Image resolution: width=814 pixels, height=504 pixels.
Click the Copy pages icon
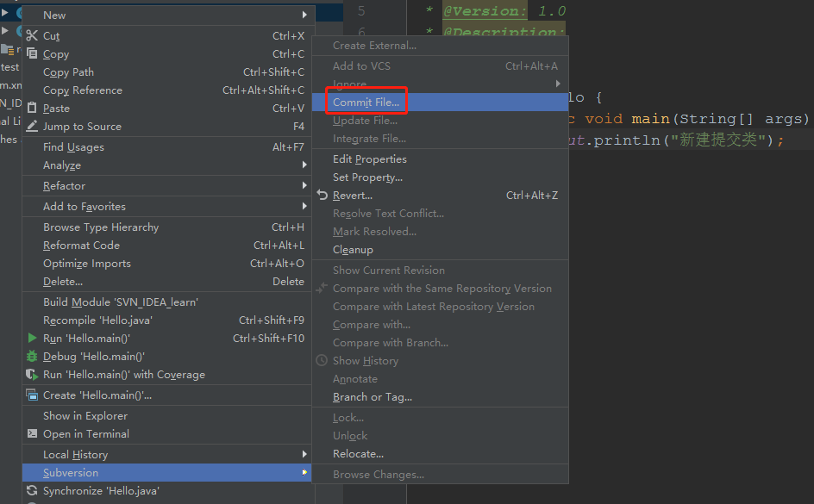32,53
